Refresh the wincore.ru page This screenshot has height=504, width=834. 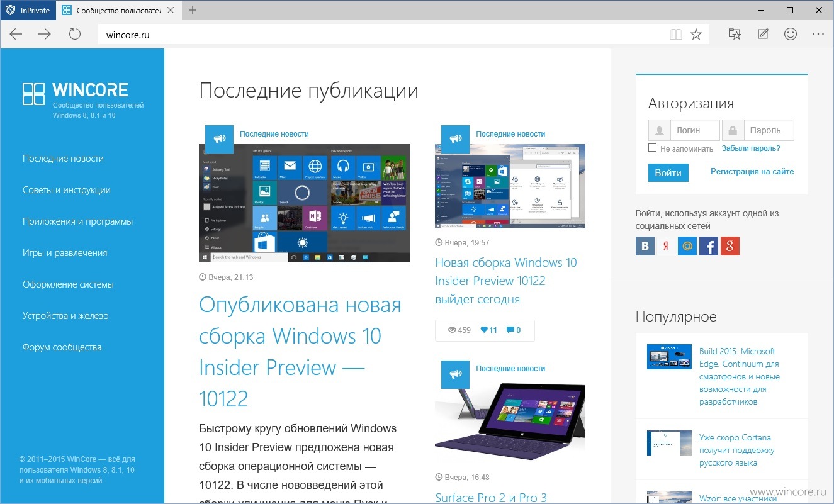click(75, 34)
